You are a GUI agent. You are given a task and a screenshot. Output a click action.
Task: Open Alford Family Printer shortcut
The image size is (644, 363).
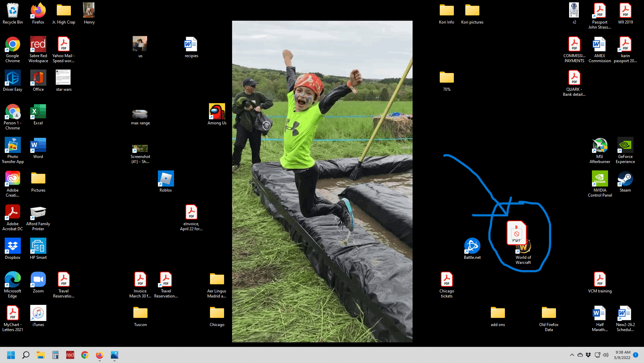coord(38,217)
